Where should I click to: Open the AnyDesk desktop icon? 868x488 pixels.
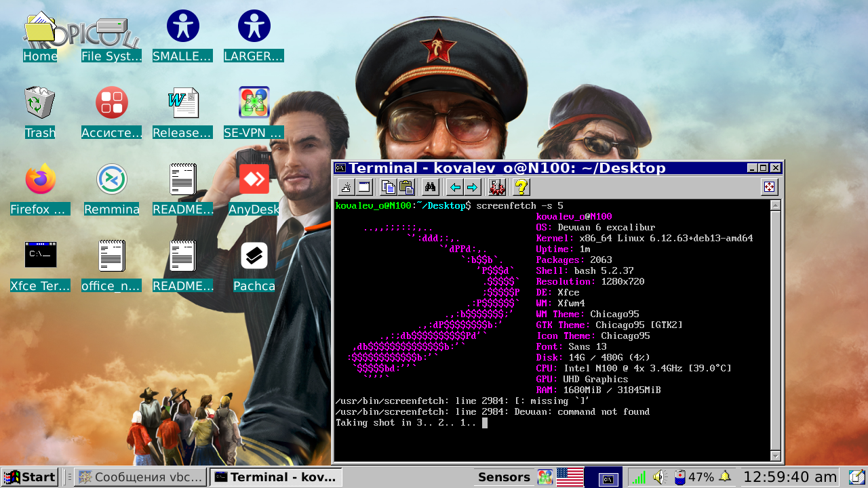pyautogui.click(x=254, y=189)
